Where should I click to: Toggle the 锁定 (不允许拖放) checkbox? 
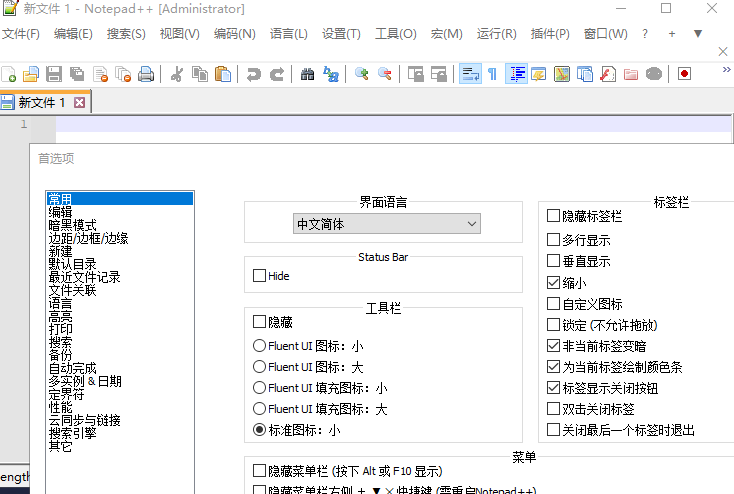[x=553, y=324]
